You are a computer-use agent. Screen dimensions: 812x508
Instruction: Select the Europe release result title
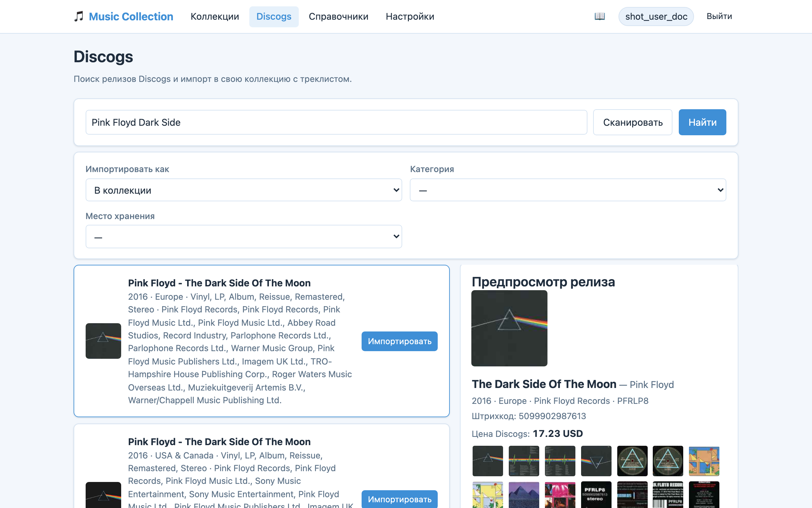(x=219, y=283)
